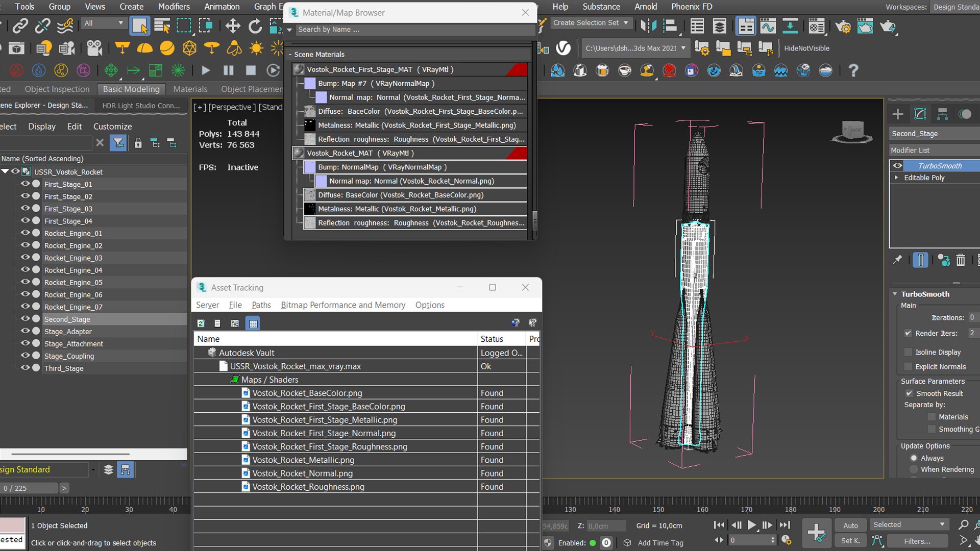Click Add Time Tag
The image size is (980, 551).
tap(660, 543)
